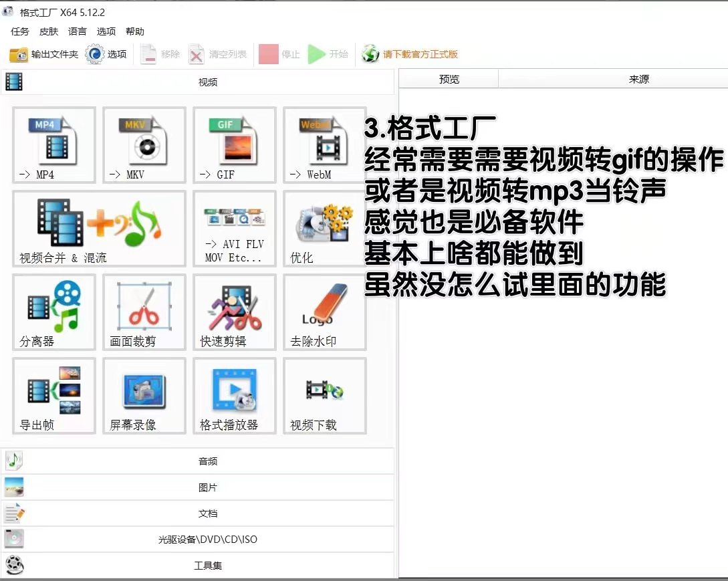Click 请下载官方正式版 download link
728x581 pixels.
click(x=410, y=54)
